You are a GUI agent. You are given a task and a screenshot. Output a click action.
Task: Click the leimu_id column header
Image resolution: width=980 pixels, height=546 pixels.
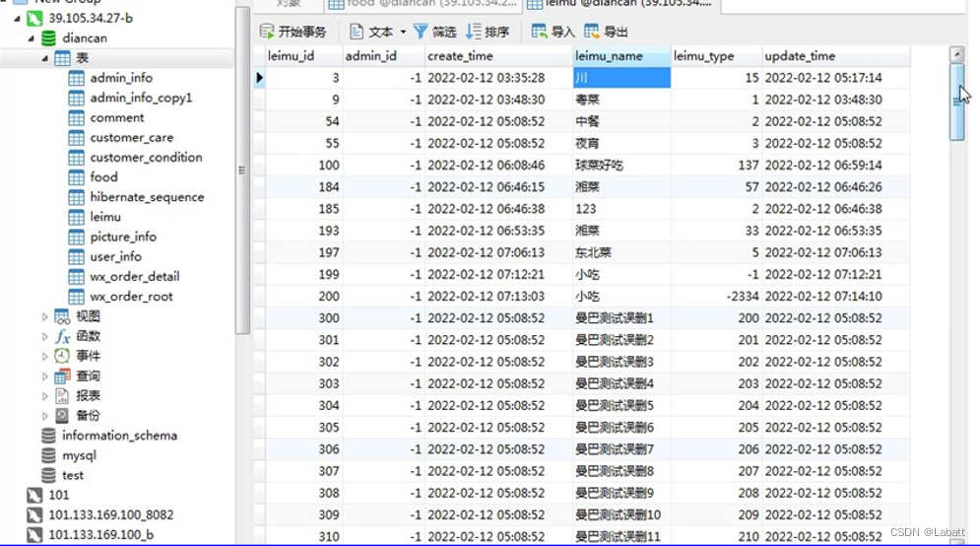[303, 56]
